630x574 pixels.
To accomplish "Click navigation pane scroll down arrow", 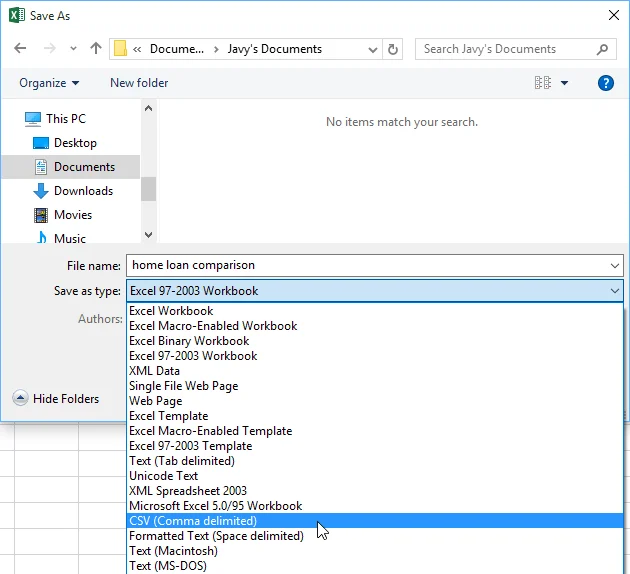I will 148,235.
